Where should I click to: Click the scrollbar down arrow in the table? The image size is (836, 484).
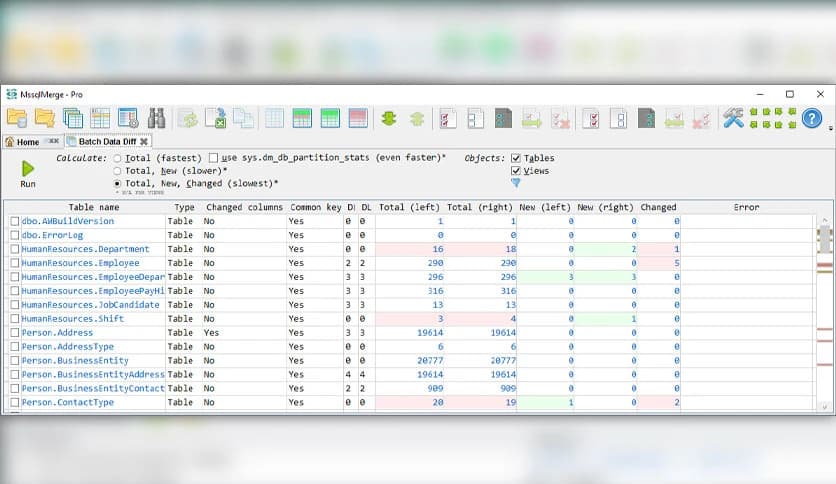point(825,407)
